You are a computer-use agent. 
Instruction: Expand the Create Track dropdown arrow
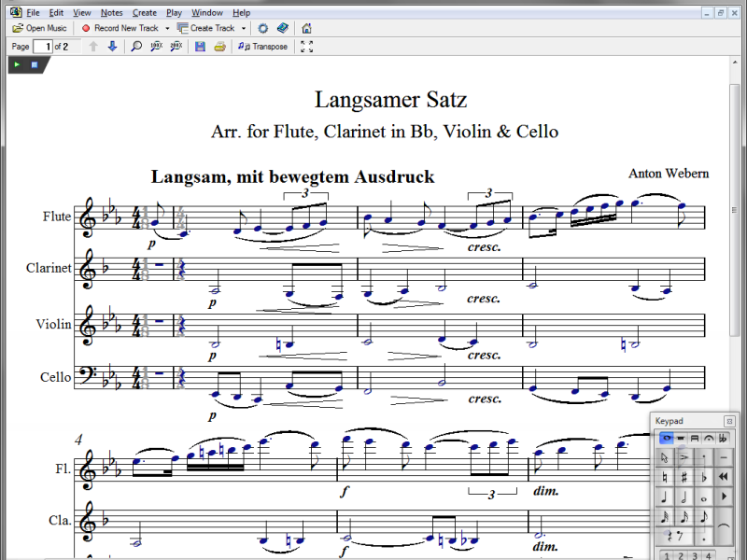click(244, 29)
